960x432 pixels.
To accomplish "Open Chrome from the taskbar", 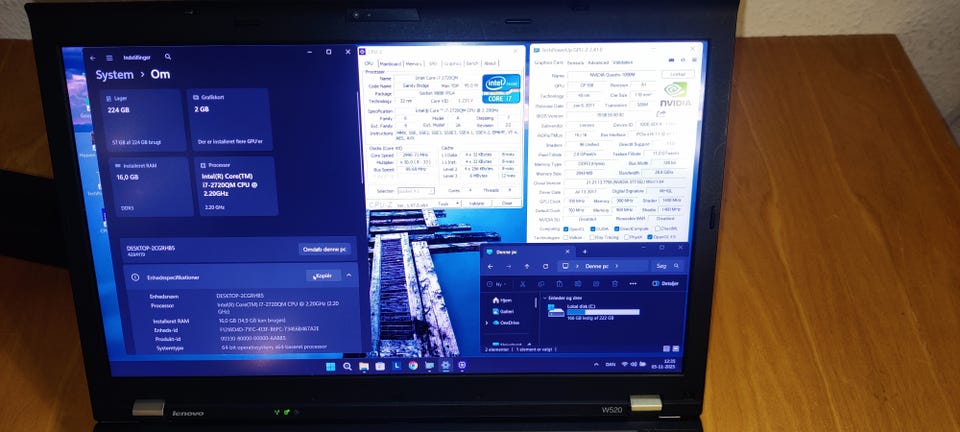I will [x=413, y=366].
